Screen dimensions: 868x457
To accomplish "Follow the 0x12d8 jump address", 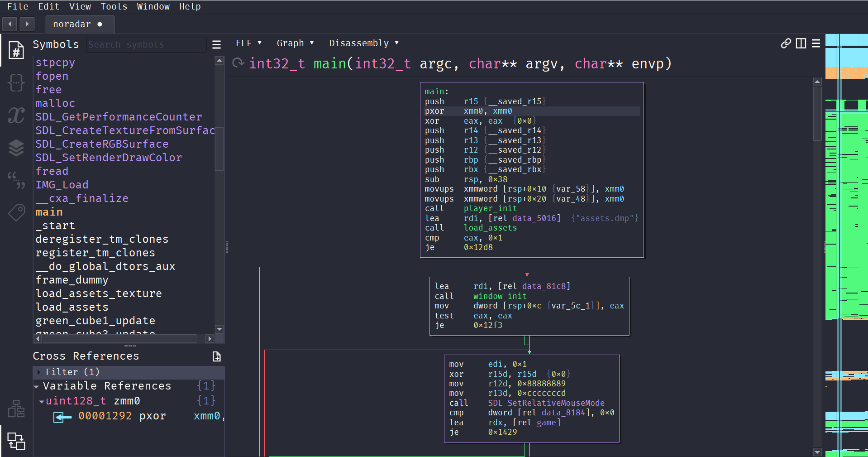I will 478,247.
